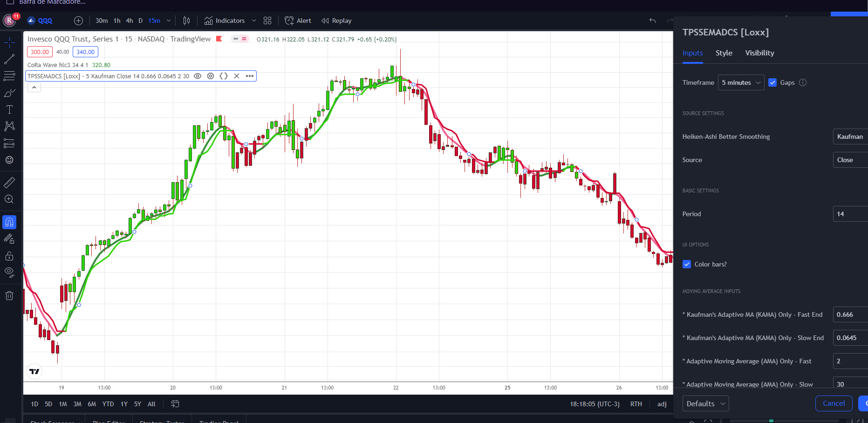Viewport: 868px width, 423px height.
Task: Select the brush drawing tool
Action: [x=9, y=93]
